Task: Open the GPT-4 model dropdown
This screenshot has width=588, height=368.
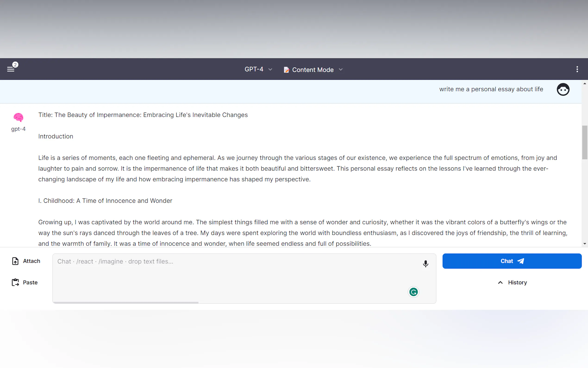Action: point(258,69)
